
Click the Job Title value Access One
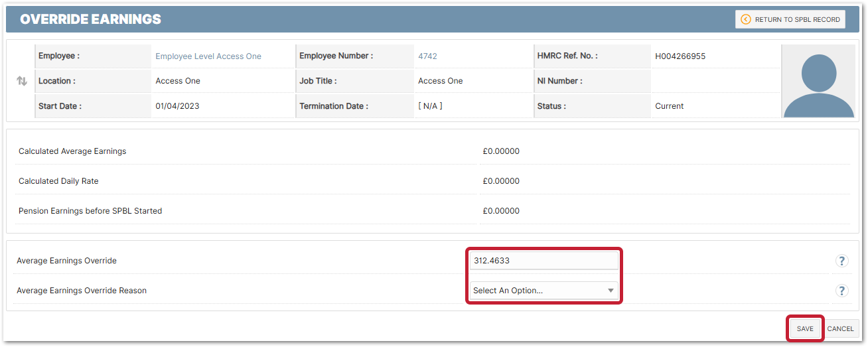tap(441, 81)
